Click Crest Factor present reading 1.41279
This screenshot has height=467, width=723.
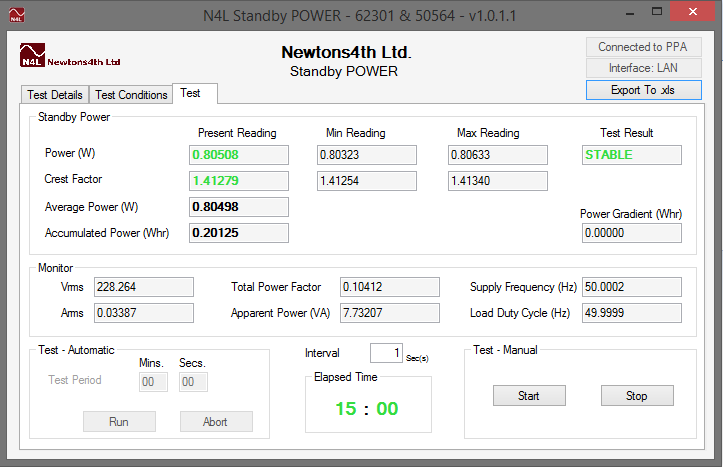point(239,181)
